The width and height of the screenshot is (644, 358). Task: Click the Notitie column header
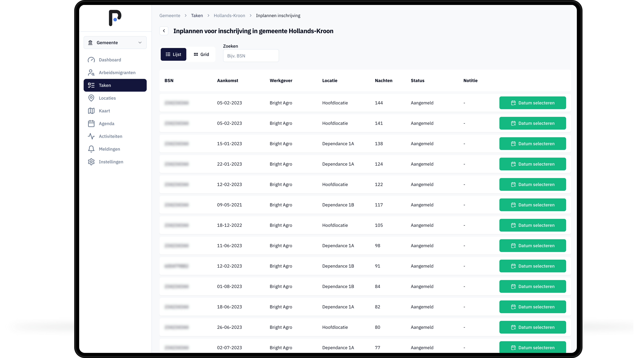point(470,81)
